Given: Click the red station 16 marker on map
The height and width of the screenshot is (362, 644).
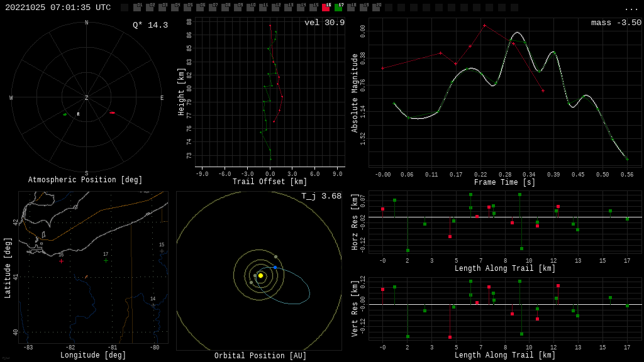Looking at the screenshot, I should 61,261.
